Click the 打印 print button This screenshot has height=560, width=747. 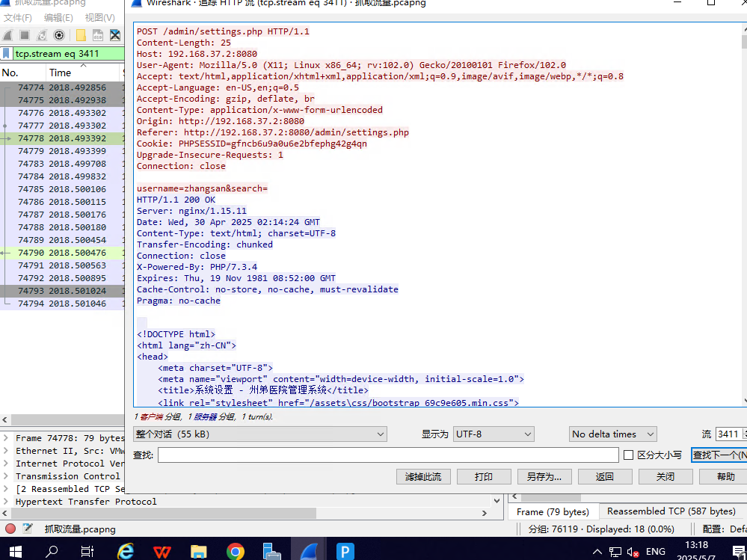484,477
